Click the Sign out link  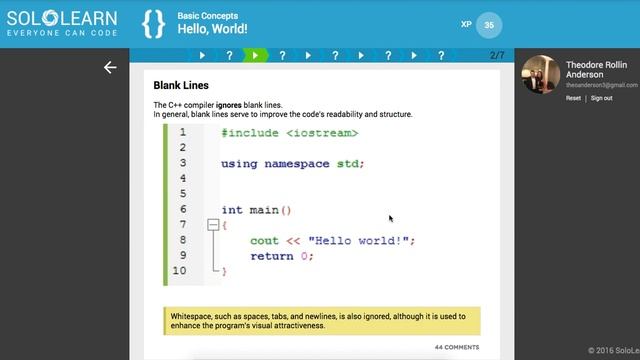click(601, 98)
